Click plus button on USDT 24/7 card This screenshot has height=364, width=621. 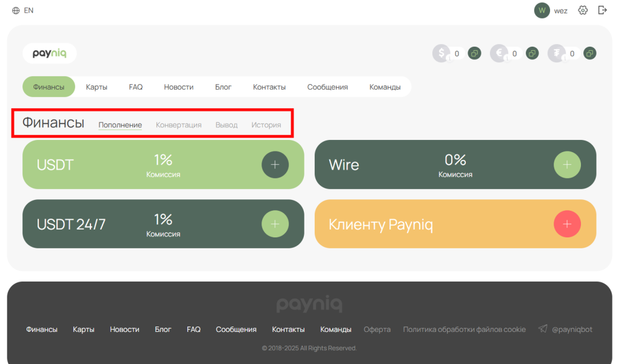pos(275,224)
